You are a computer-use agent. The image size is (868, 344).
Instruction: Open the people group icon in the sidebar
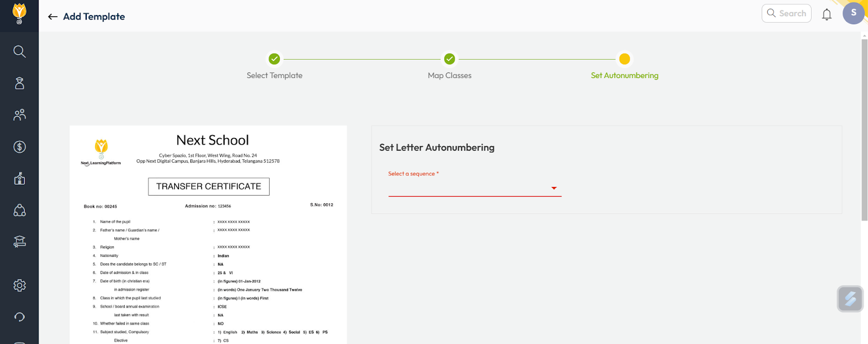(x=20, y=115)
